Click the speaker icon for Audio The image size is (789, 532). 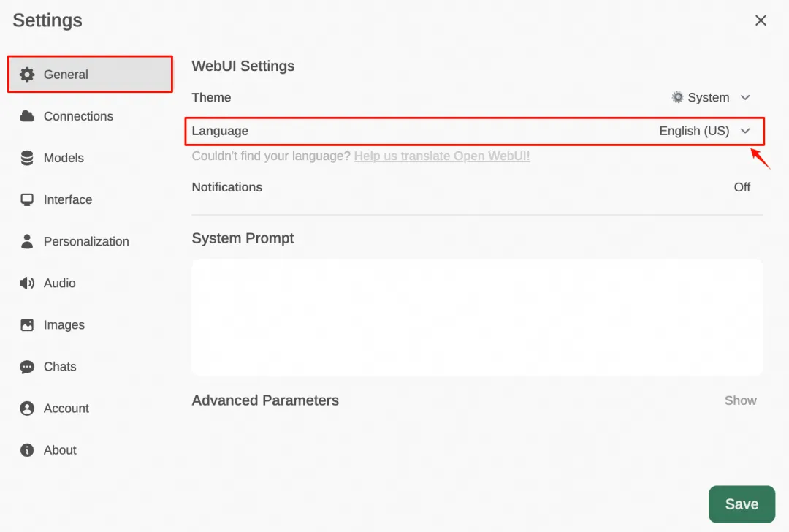pos(27,283)
